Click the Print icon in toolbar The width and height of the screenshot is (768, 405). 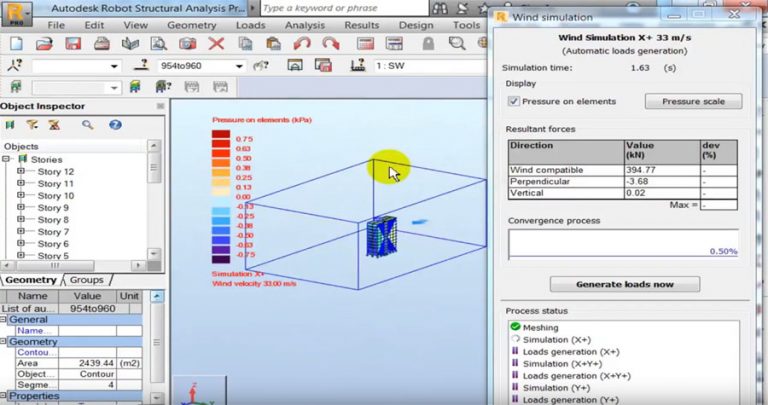click(101, 44)
